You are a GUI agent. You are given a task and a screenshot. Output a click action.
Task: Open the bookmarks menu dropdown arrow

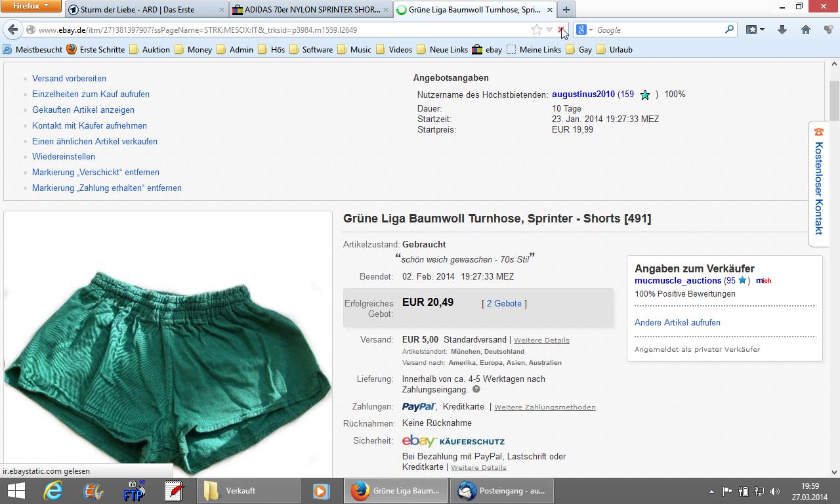(x=762, y=30)
